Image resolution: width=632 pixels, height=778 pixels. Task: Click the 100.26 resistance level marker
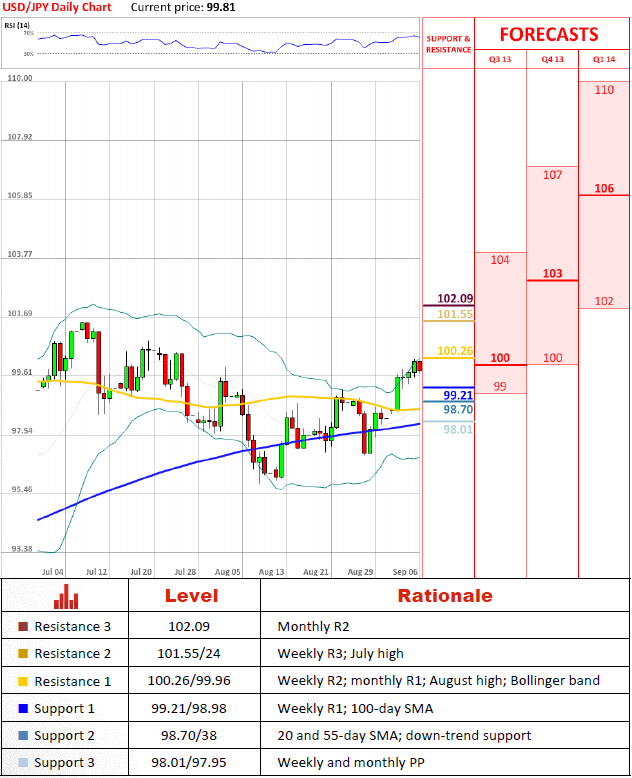[x=455, y=351]
